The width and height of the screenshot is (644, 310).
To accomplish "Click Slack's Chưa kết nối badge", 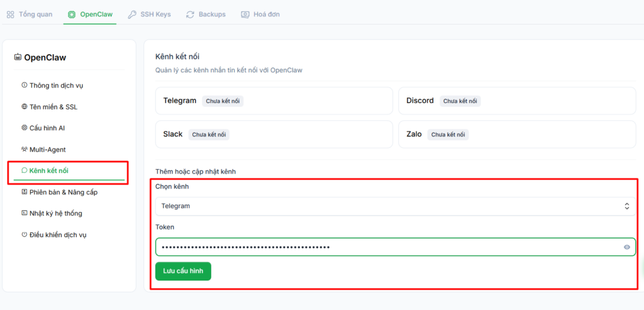I will coord(209,135).
